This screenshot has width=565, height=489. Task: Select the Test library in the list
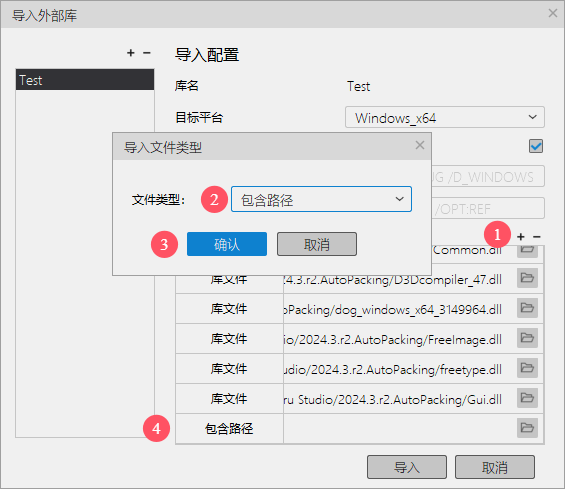point(85,80)
